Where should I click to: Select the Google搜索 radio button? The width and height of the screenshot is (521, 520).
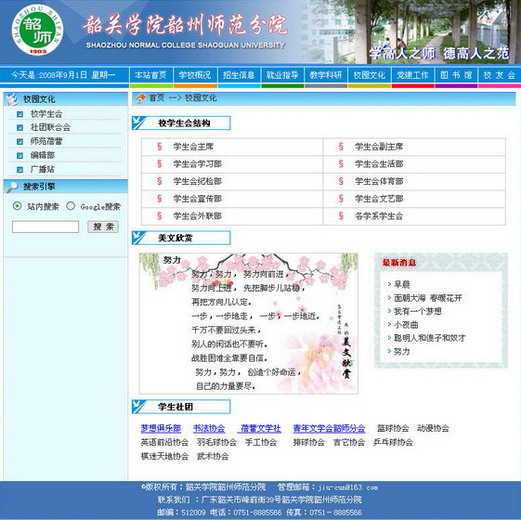click(x=70, y=206)
